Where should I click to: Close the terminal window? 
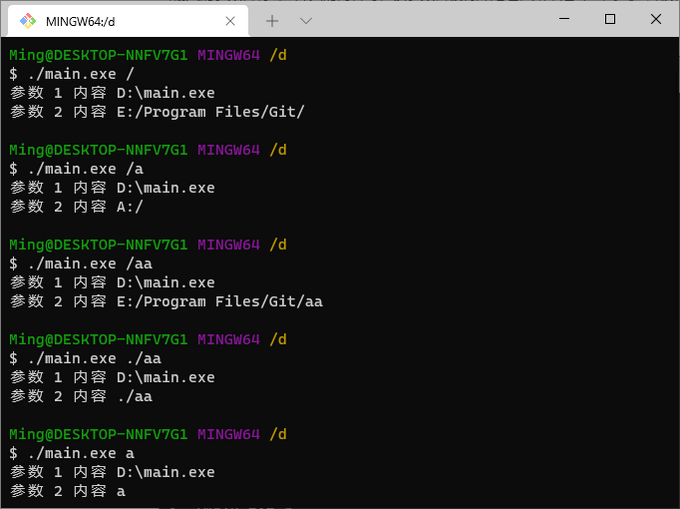click(656, 19)
